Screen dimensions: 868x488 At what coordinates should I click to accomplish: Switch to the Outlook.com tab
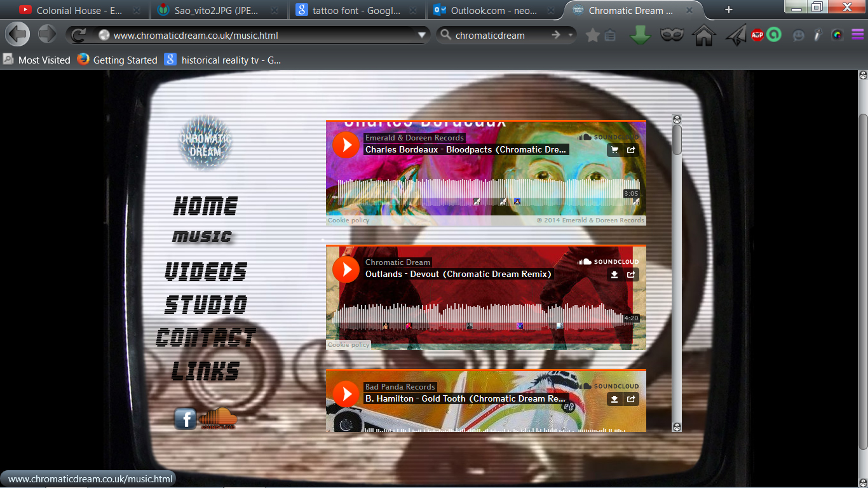tap(494, 10)
